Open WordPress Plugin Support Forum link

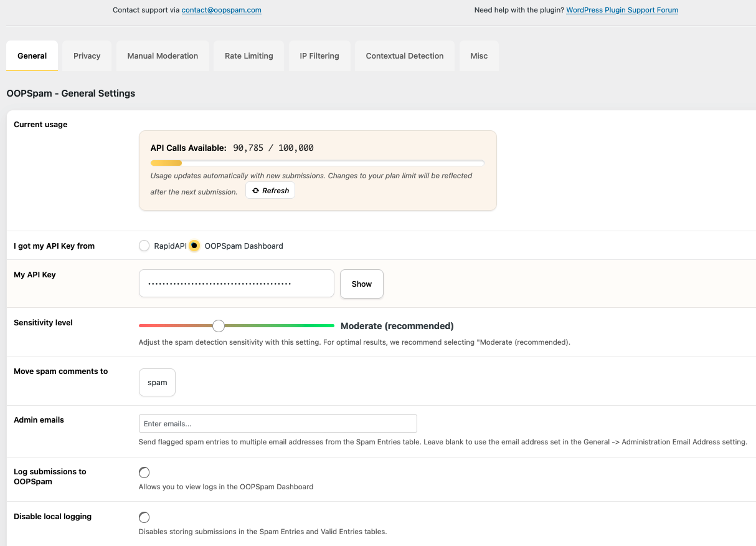coord(621,10)
